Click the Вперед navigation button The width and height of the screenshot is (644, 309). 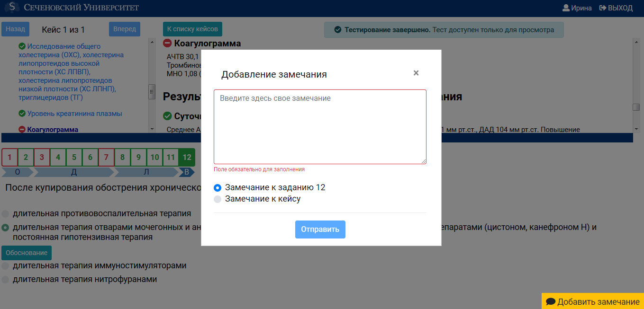pyautogui.click(x=124, y=28)
